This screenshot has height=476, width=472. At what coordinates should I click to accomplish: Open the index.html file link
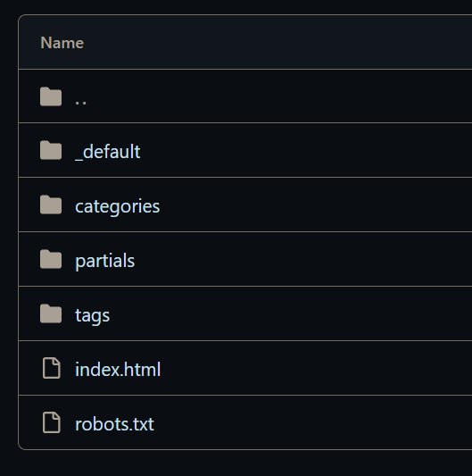[118, 370]
